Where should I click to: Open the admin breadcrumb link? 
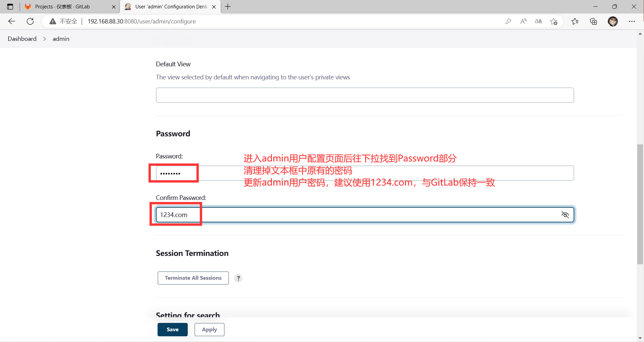point(61,39)
